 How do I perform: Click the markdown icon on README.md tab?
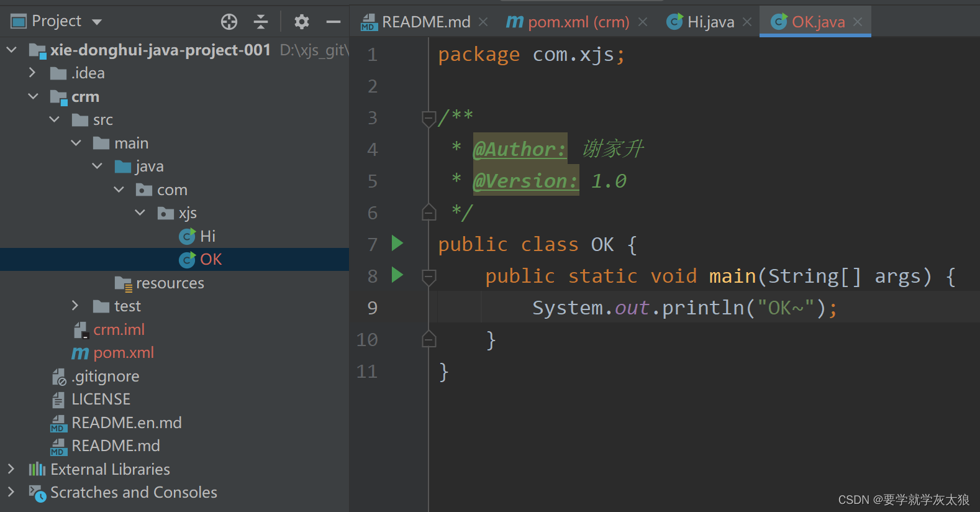[369, 22]
